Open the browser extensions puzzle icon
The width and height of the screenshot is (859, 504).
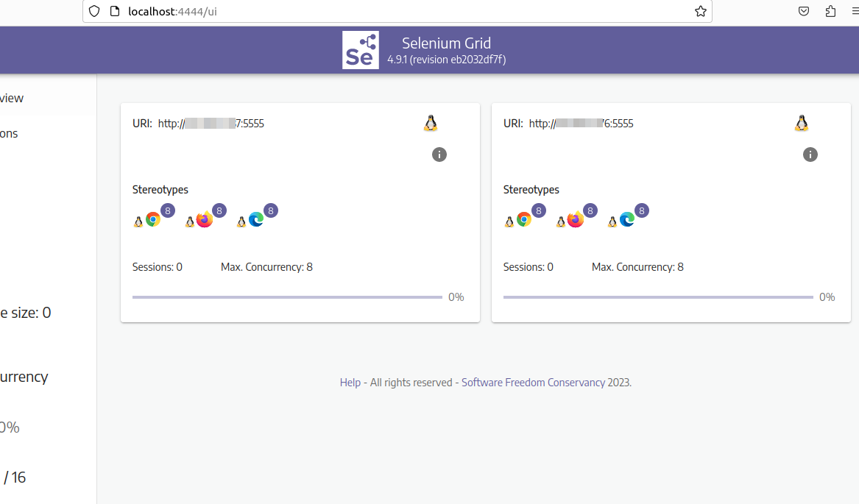(830, 11)
